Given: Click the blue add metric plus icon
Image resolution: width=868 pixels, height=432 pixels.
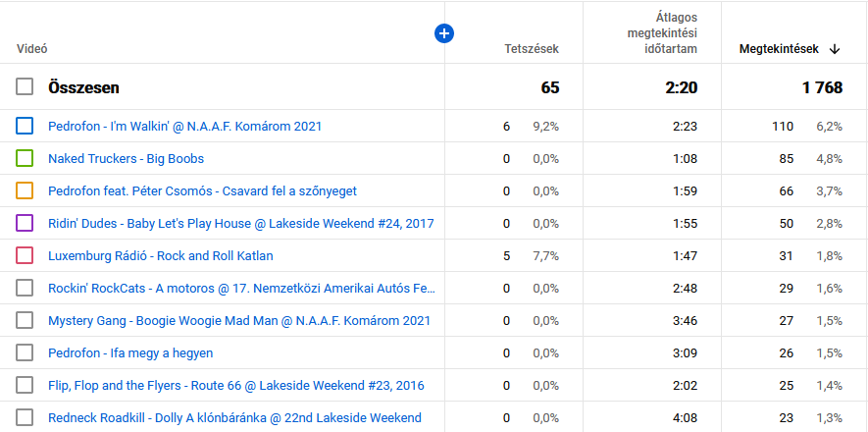Looking at the screenshot, I should click(x=444, y=33).
